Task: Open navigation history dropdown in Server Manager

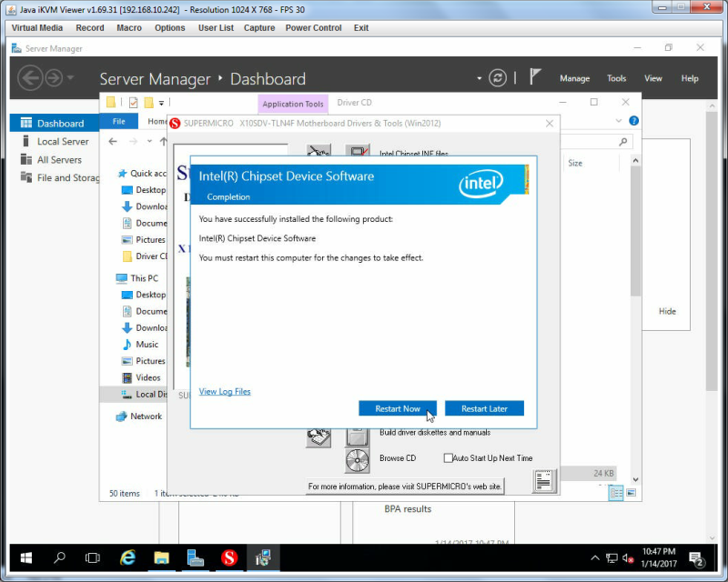Action: click(x=71, y=77)
